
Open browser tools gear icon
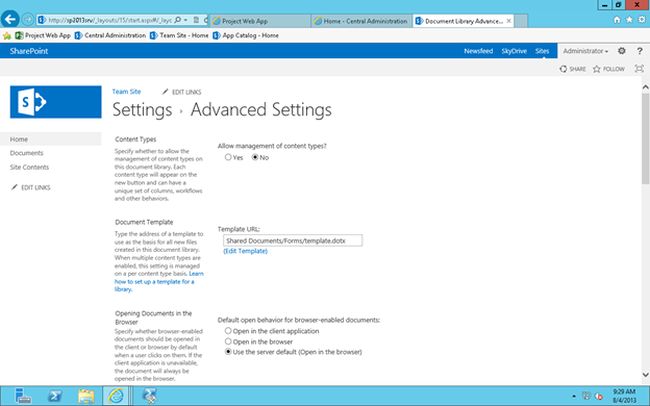[x=642, y=20]
